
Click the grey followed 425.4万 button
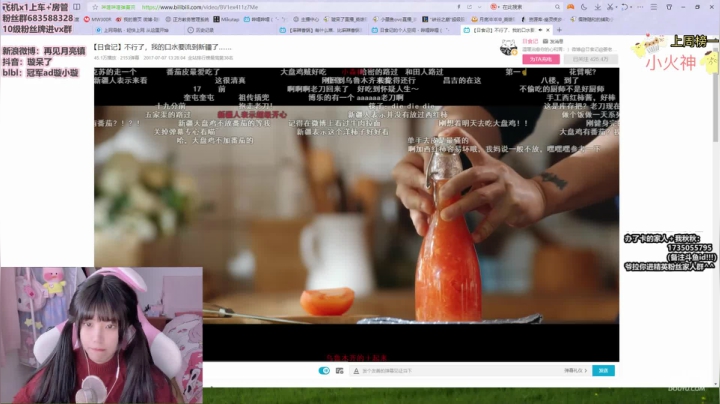(x=591, y=59)
